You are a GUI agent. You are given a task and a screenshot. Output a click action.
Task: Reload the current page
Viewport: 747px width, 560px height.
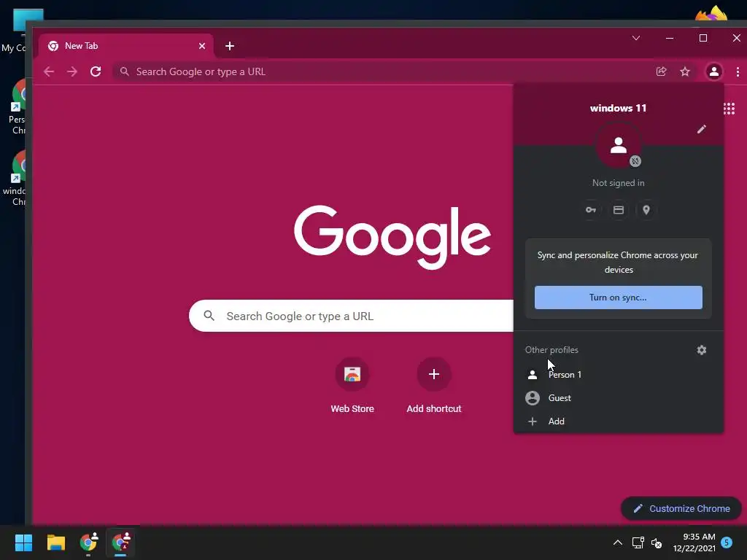point(96,72)
